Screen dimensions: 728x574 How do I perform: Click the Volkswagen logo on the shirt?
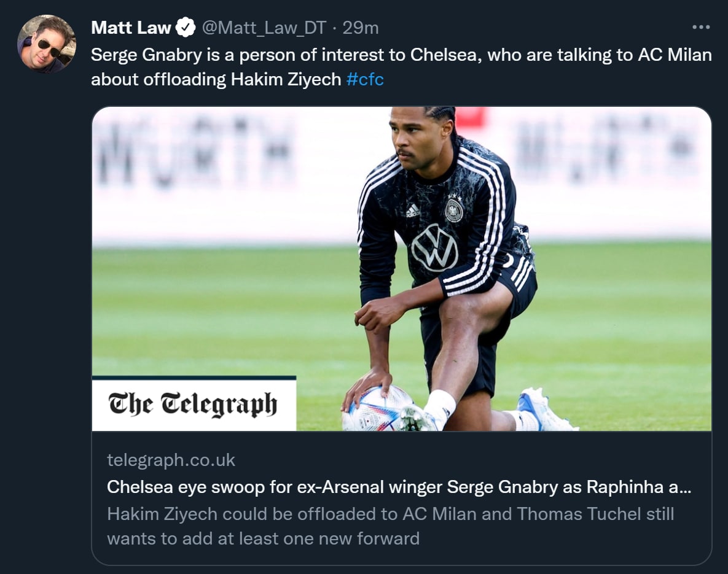coord(435,247)
